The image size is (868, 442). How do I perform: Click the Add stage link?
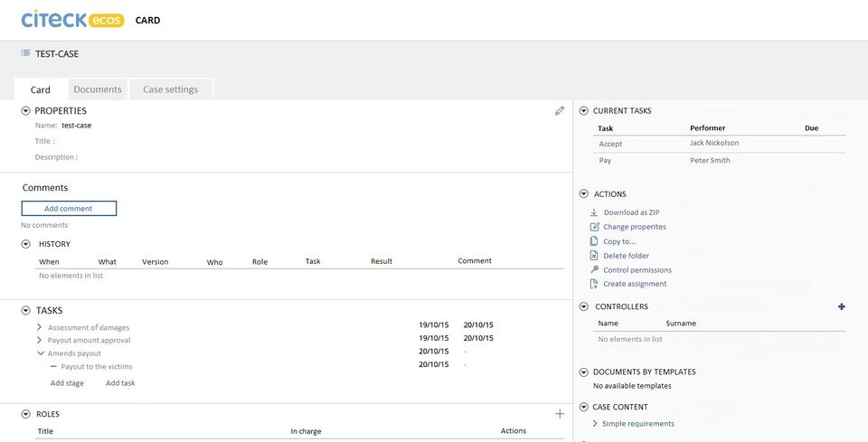(67, 383)
